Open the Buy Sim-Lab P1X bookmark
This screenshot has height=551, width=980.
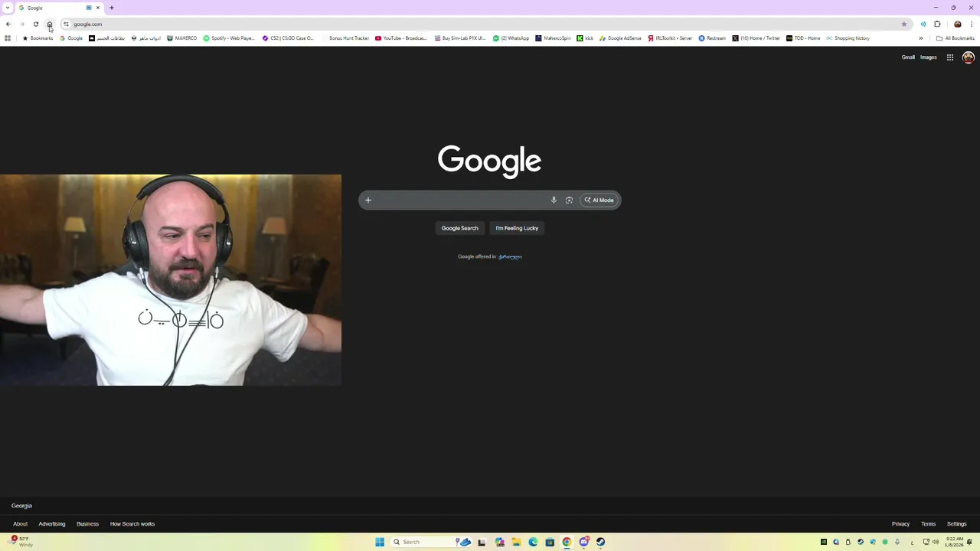point(460,38)
